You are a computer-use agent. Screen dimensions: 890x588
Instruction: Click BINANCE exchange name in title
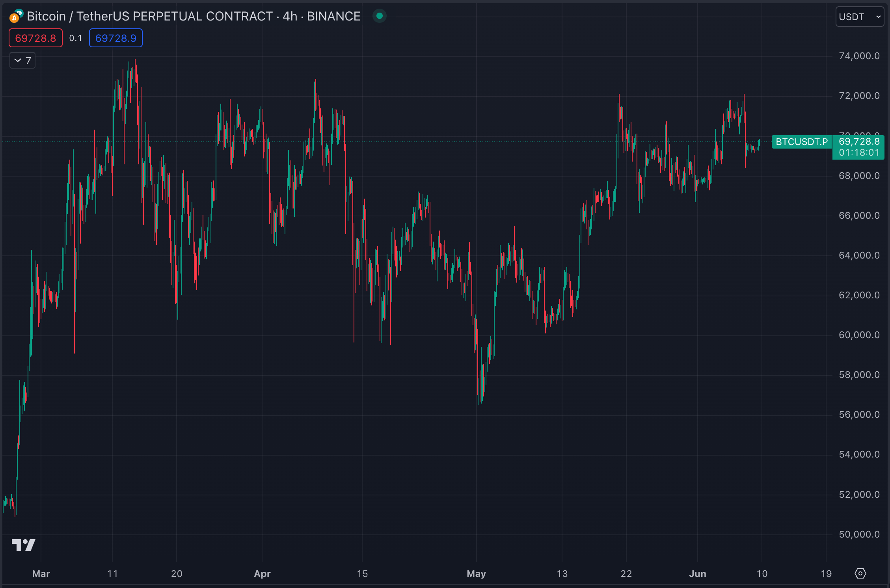(333, 16)
